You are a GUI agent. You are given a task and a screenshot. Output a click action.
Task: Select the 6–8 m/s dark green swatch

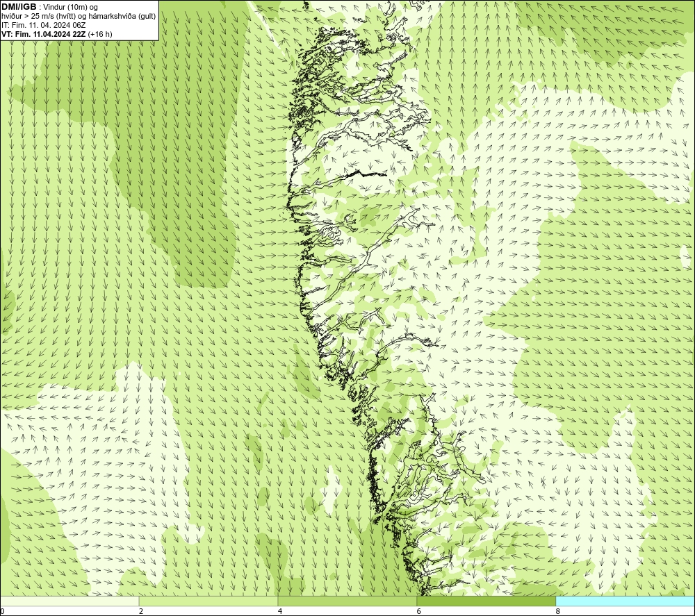click(486, 601)
